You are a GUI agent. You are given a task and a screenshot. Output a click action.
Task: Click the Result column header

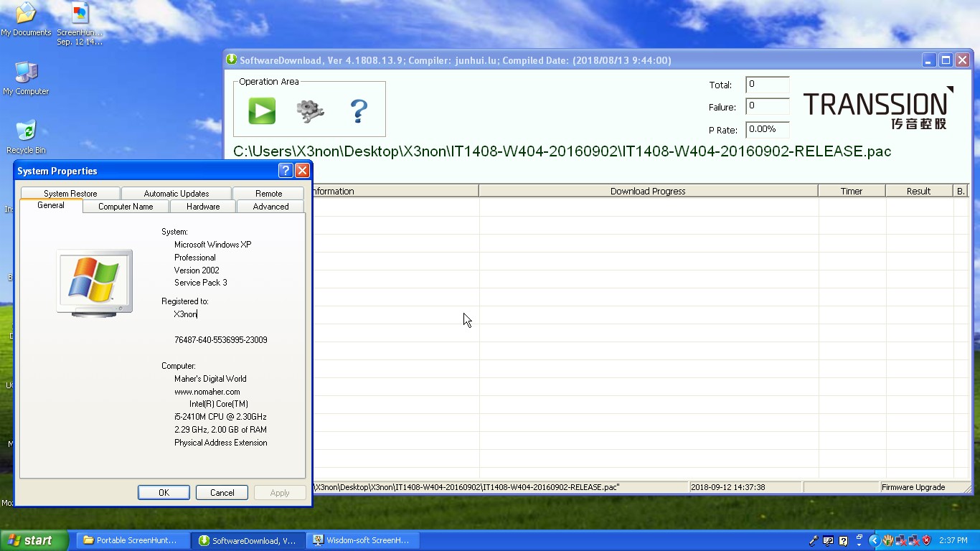click(x=919, y=191)
